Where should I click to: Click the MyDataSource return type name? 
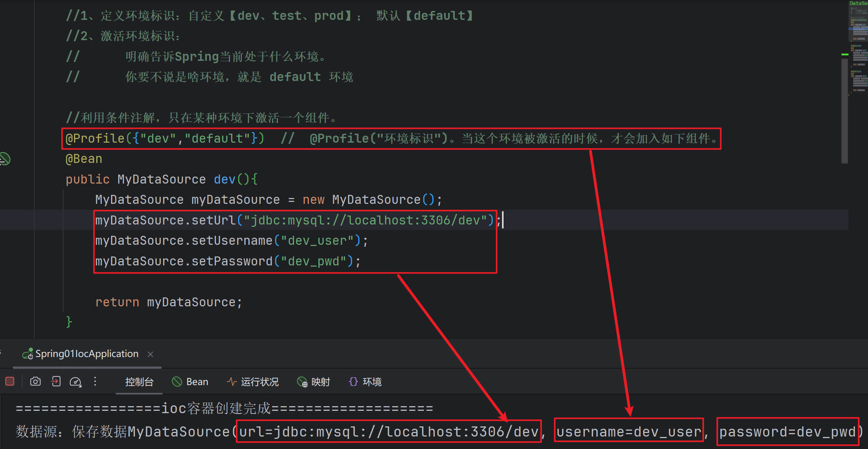point(161,180)
